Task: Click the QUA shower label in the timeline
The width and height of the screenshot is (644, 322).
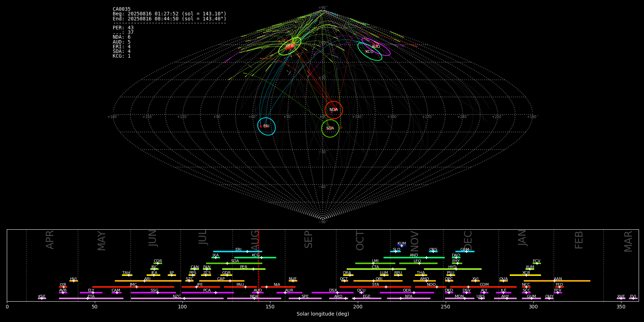Action: (x=504, y=279)
